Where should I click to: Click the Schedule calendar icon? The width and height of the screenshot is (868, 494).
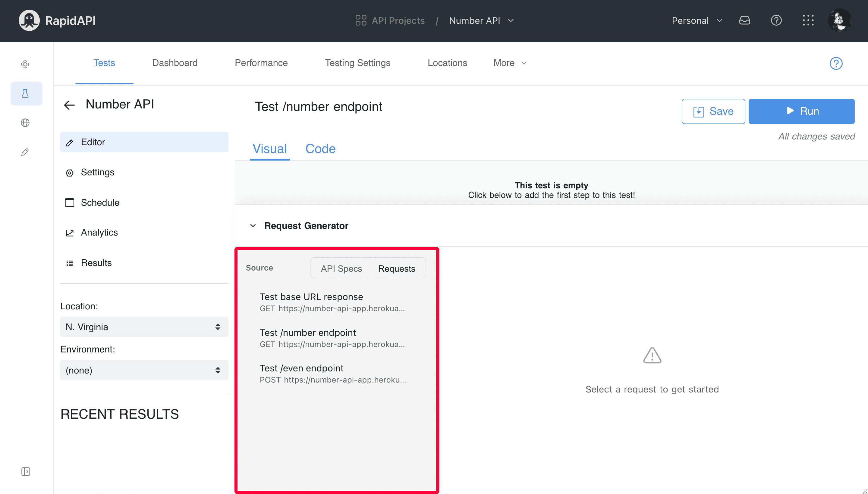click(70, 202)
